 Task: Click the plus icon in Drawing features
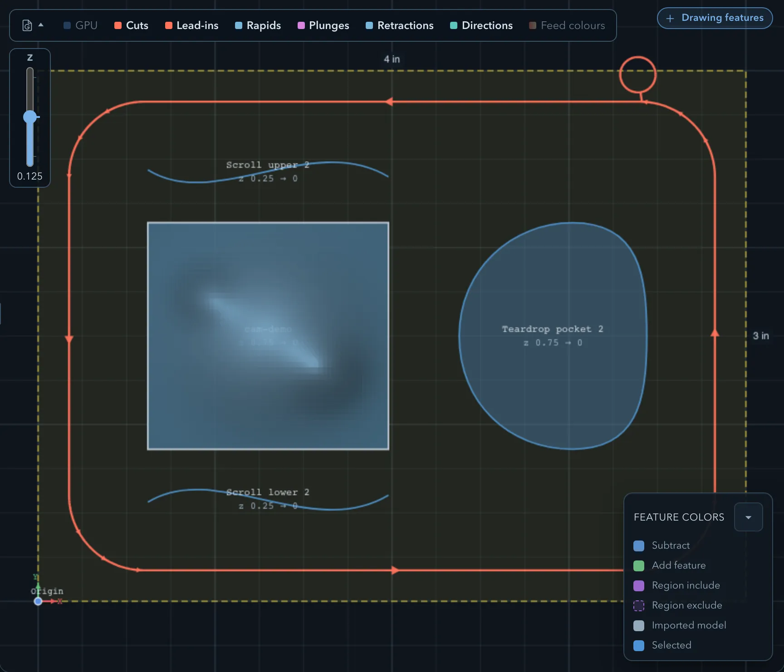[x=670, y=18]
